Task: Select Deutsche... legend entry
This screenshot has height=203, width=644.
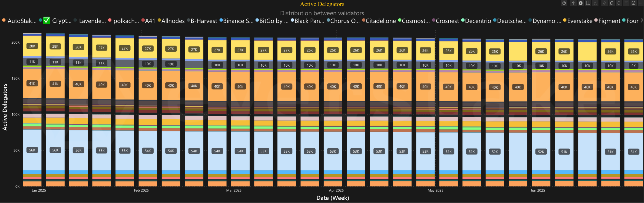Action: tap(510, 21)
